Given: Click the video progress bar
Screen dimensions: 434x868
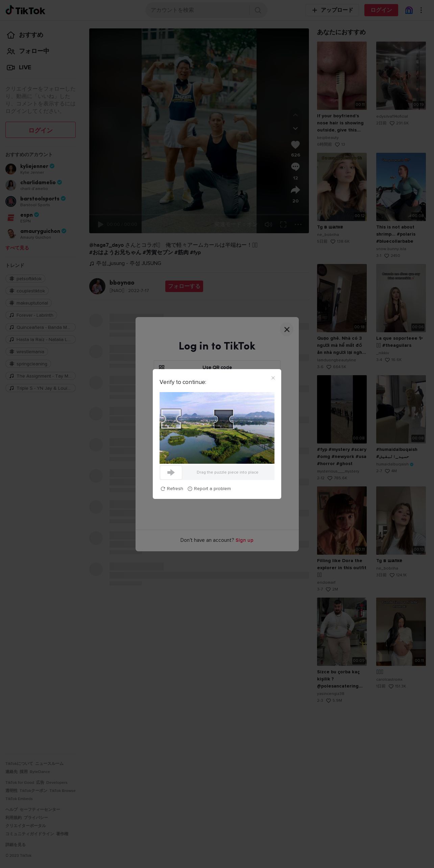Looking at the screenshot, I should [x=199, y=215].
